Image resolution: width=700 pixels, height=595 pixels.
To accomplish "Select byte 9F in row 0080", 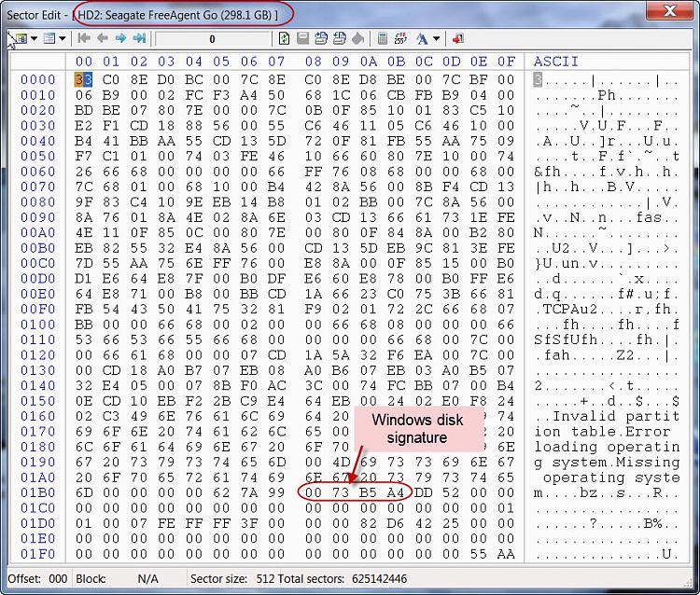I will (x=83, y=202).
